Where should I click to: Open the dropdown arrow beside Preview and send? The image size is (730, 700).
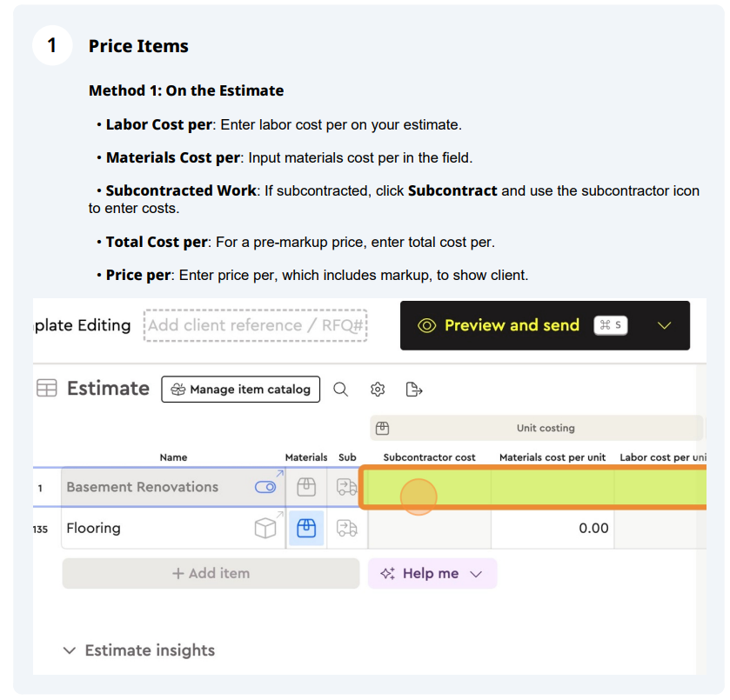pyautogui.click(x=664, y=325)
